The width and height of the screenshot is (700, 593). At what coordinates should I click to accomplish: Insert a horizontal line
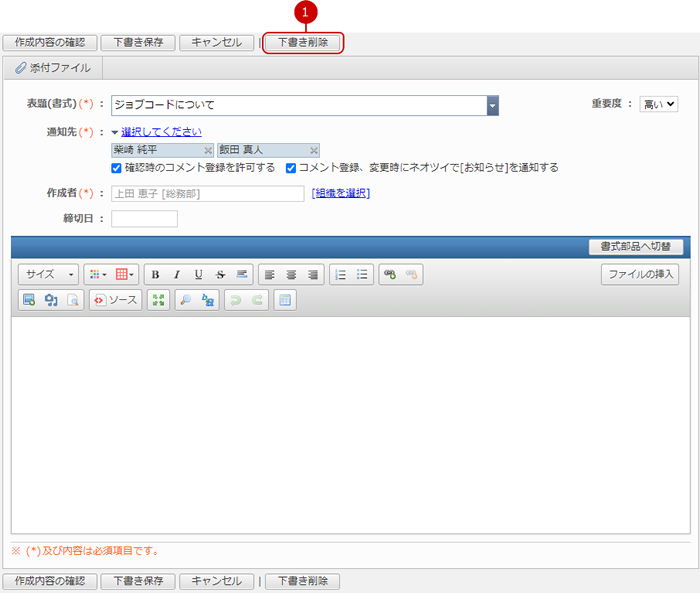point(242,275)
